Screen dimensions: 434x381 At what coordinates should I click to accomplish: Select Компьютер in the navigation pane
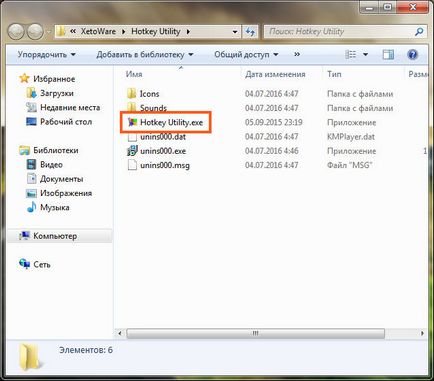click(55, 236)
